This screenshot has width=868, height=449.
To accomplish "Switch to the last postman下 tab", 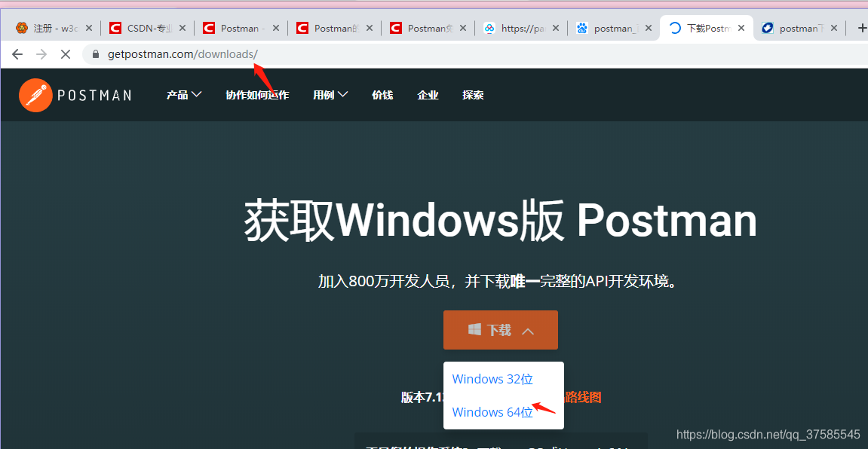I will [801, 28].
